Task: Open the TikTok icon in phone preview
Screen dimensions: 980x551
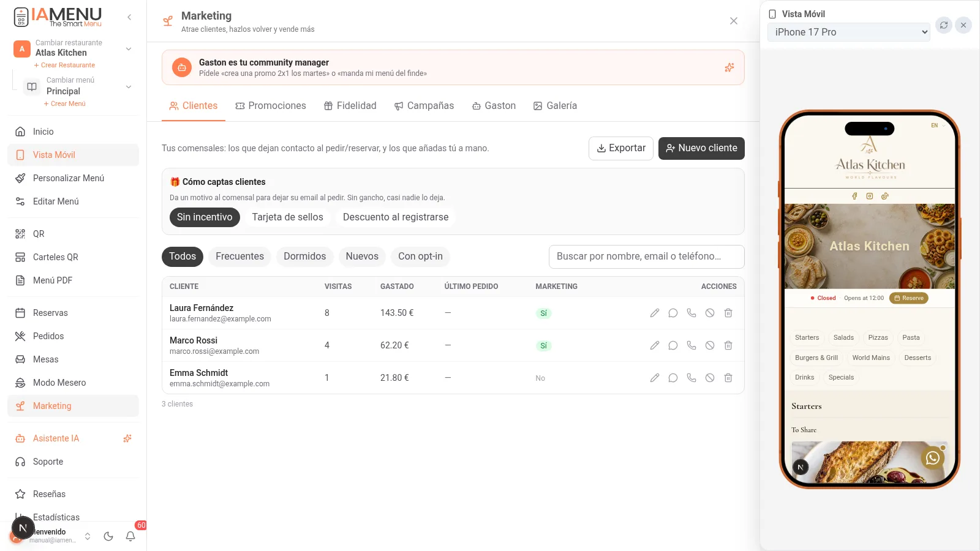Action: (885, 196)
